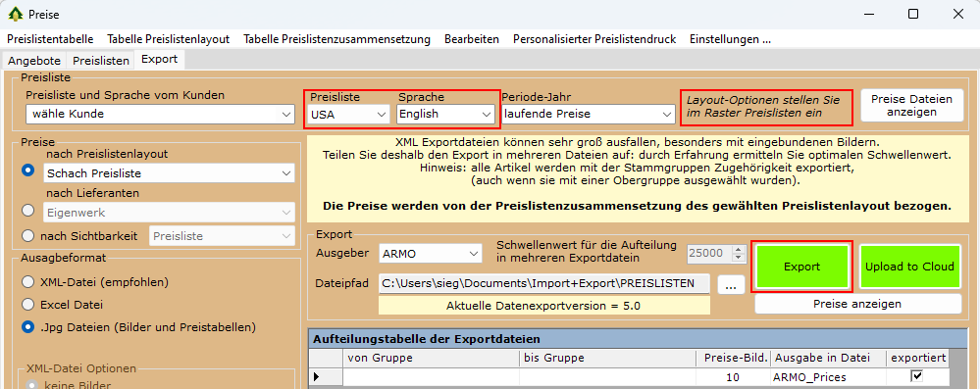This screenshot has height=389, width=980.
Task: Click the 'Preise Dateien anzeigen' button
Action: [x=911, y=106]
